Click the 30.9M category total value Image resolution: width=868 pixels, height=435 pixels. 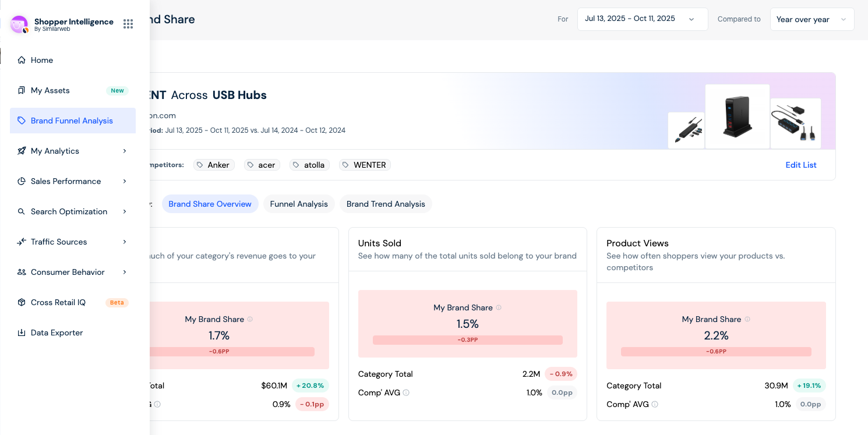pos(776,386)
